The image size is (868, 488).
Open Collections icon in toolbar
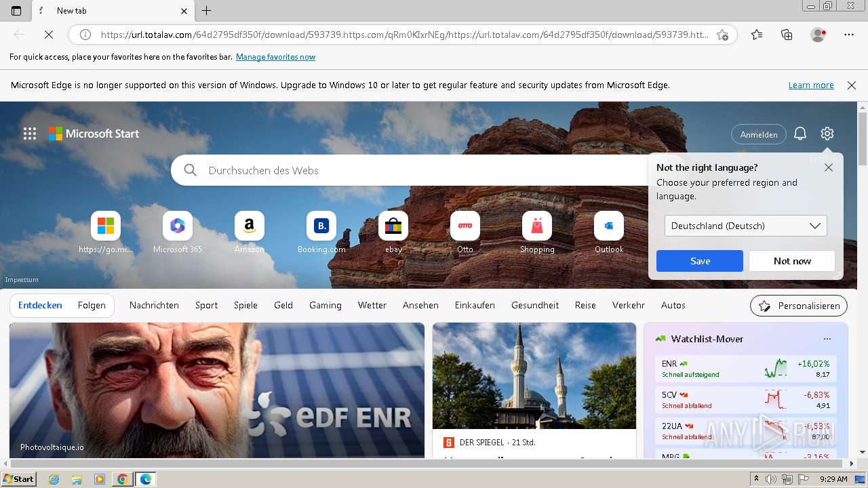(x=787, y=35)
